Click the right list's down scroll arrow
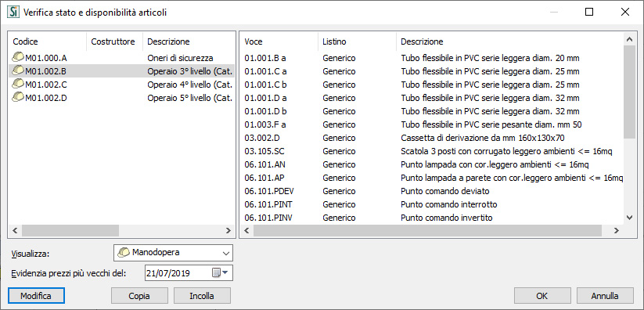This screenshot has height=310, width=644. 629,218
